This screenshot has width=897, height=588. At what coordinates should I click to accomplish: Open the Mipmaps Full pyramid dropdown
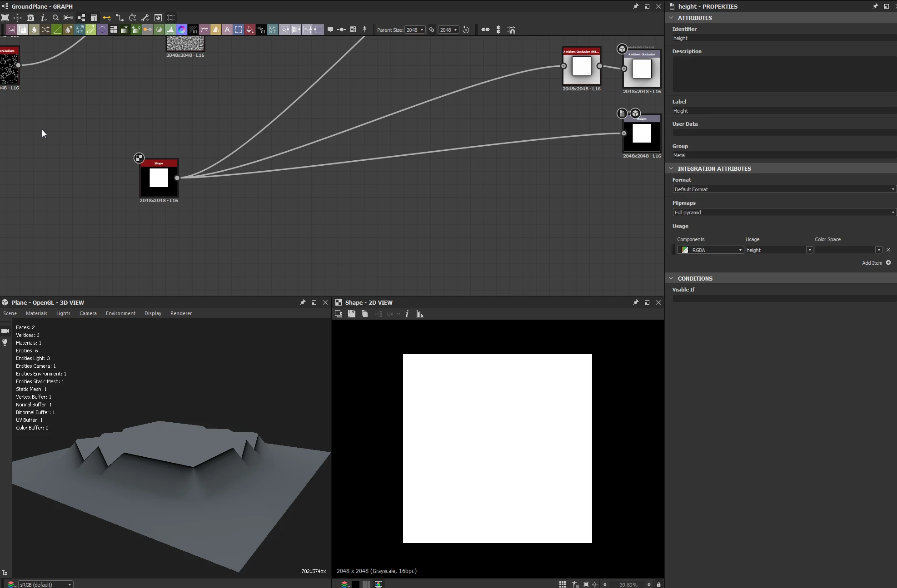tap(784, 212)
